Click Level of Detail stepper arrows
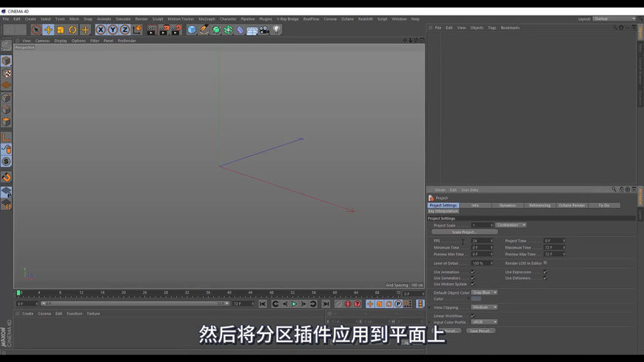 [492, 263]
